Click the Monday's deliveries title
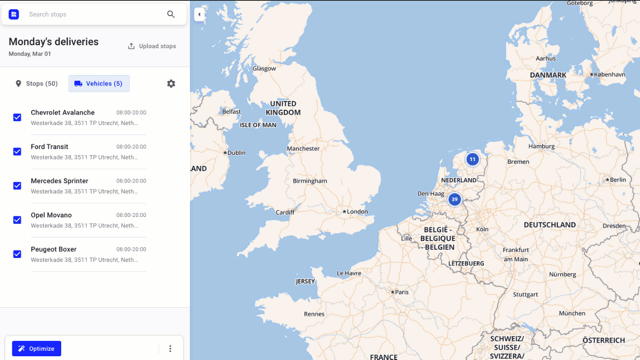 click(x=53, y=42)
